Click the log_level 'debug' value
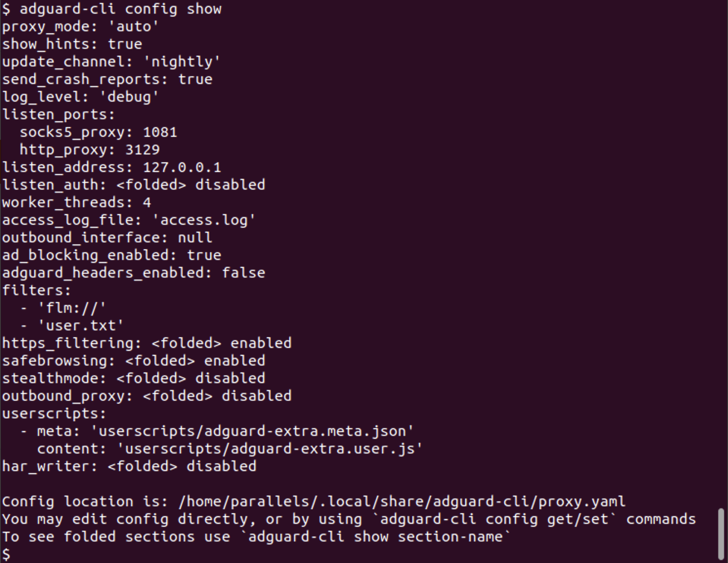Image resolution: width=728 pixels, height=563 pixels. click(x=129, y=97)
